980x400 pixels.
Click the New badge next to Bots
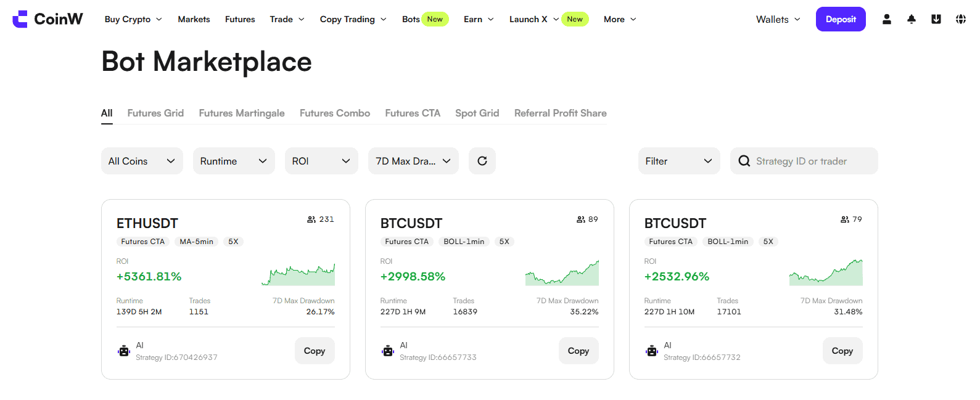pos(435,19)
